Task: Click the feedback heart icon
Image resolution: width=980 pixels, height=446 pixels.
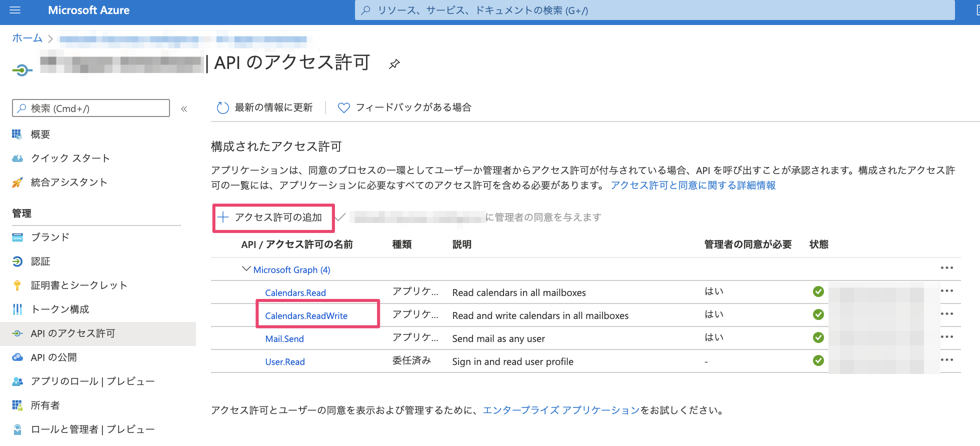Action: [x=344, y=107]
